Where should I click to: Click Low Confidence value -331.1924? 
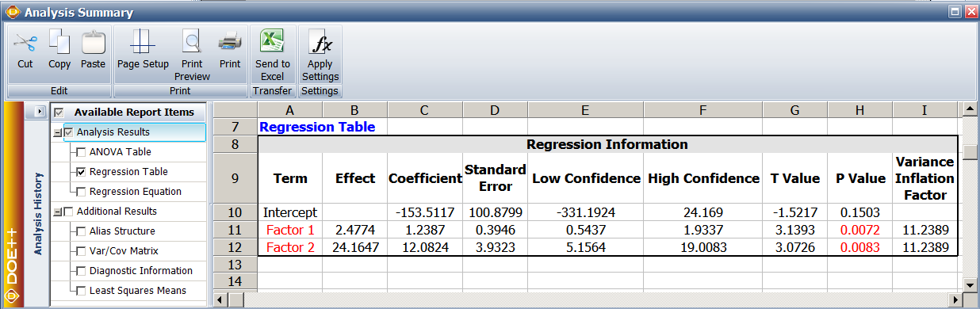pos(585,212)
